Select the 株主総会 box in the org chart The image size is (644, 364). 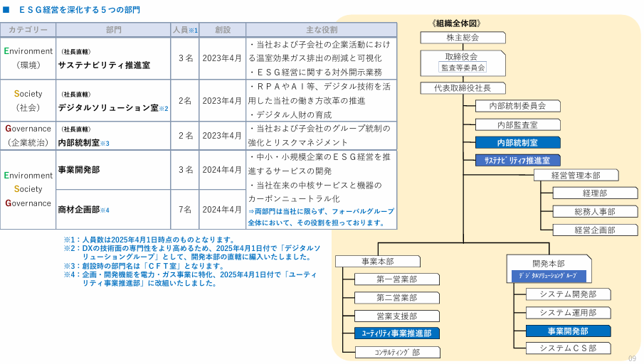pyautogui.click(x=463, y=38)
